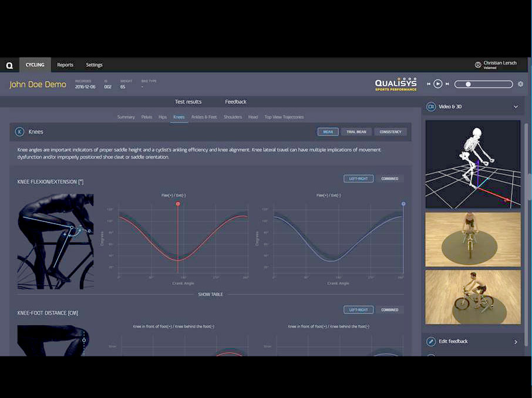Screen dimensions: 532x398
Task: Click the recorded date 2016-12-06
Action: coord(85,87)
